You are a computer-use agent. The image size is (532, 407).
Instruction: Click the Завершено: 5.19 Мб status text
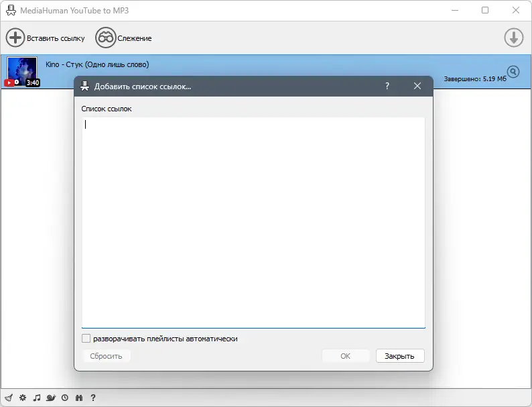pos(474,78)
